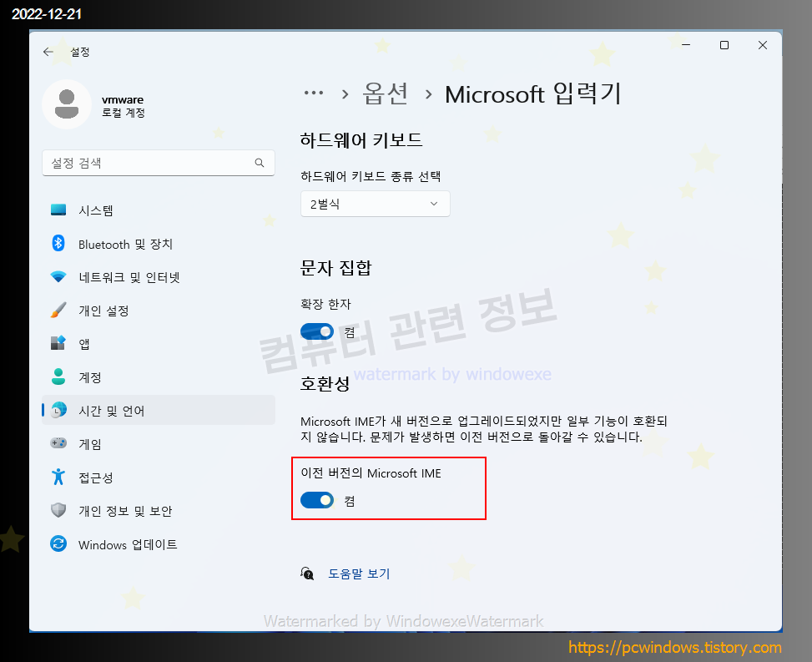The height and width of the screenshot is (662, 812).
Task: Open Windows 업데이트 page
Action: [159, 544]
